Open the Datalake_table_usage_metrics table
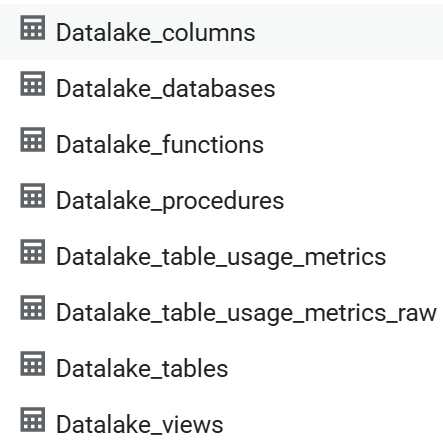Viewport: 443px width, 447px height. 221,257
